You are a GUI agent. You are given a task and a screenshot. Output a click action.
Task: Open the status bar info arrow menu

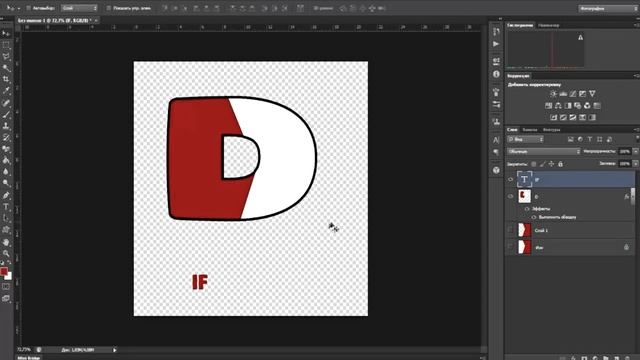(x=115, y=350)
